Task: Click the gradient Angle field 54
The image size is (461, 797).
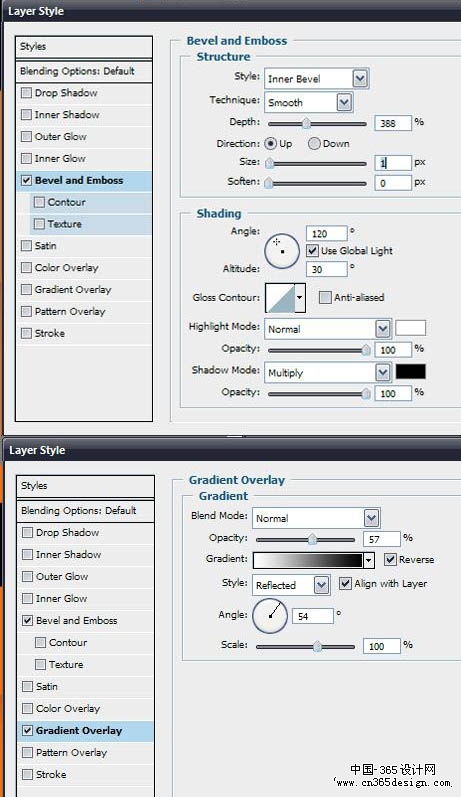Action: coord(313,616)
